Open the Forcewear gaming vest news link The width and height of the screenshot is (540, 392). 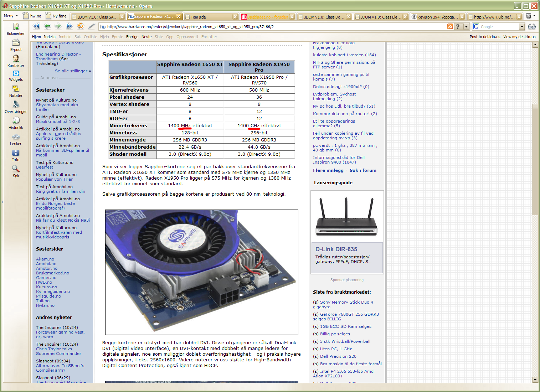60,334
